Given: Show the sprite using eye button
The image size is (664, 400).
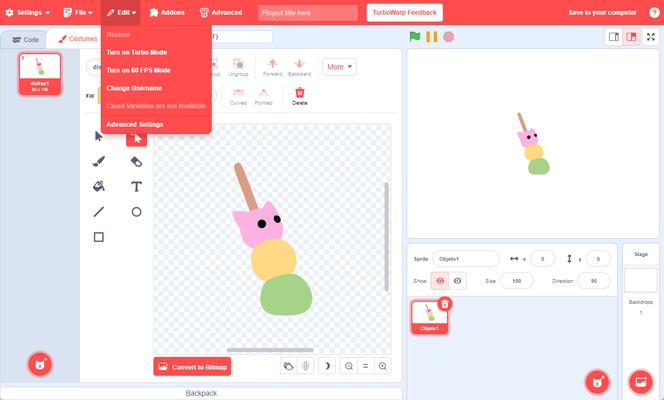Looking at the screenshot, I should click(x=440, y=281).
